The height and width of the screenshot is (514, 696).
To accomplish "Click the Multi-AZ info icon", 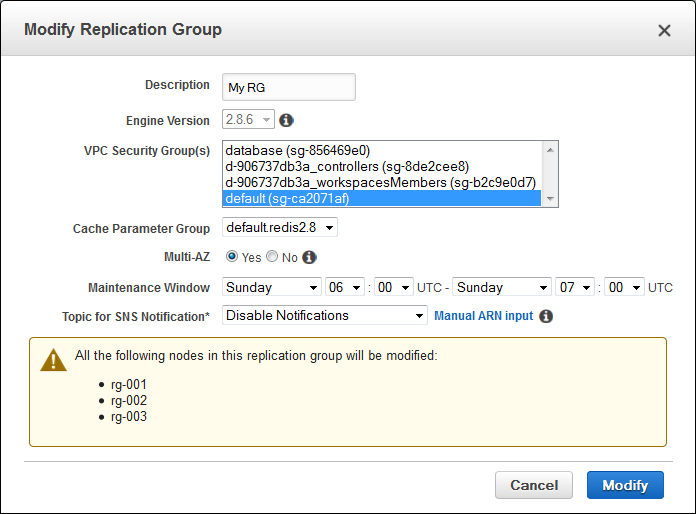I will (309, 257).
